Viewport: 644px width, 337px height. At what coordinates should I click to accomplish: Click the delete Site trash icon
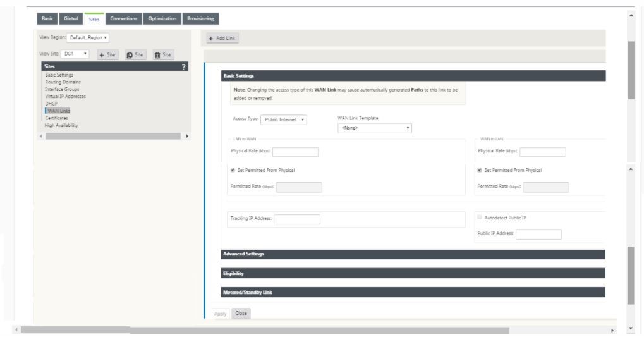[164, 54]
